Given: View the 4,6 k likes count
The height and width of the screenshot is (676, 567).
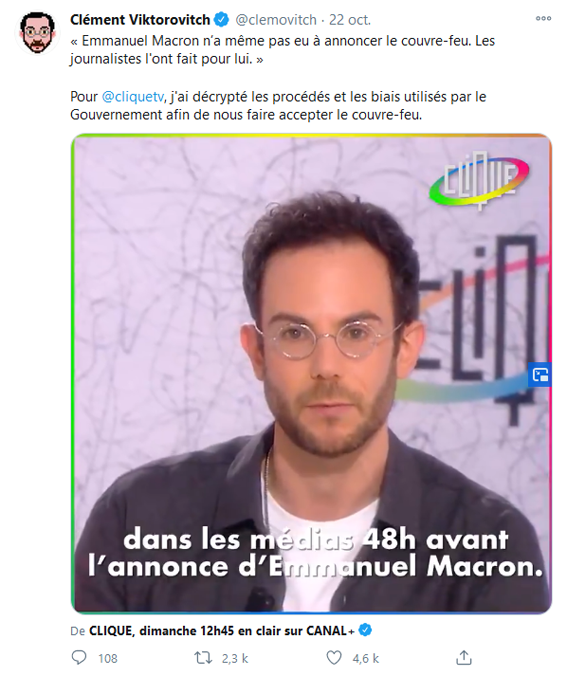Looking at the screenshot, I should coord(366,658).
